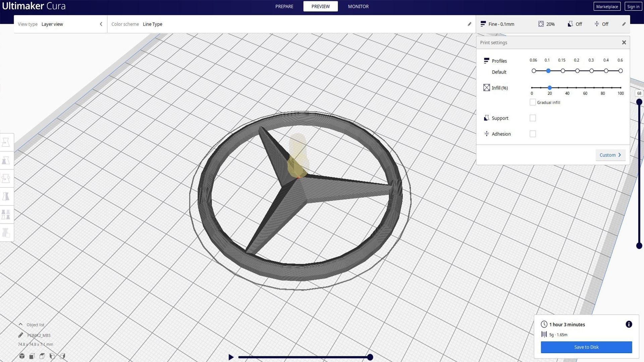Image resolution: width=644 pixels, height=362 pixels.
Task: Select the 0.2 profile radio point
Action: coord(577,71)
